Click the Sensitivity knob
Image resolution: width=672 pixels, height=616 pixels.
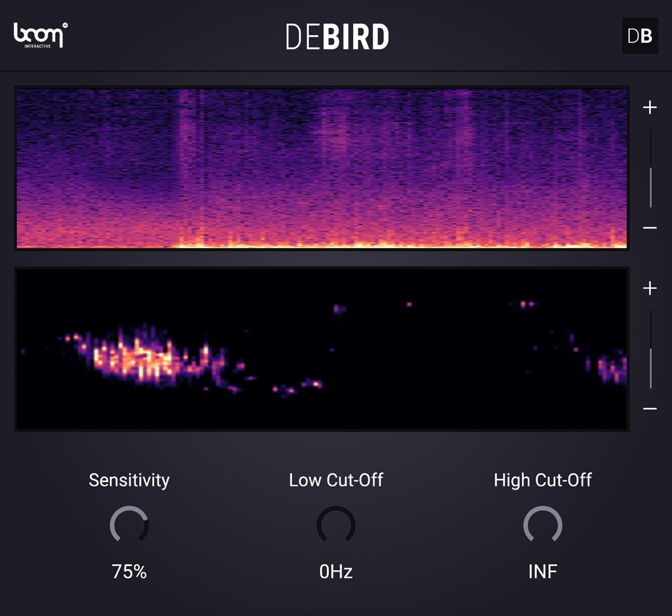click(x=129, y=525)
